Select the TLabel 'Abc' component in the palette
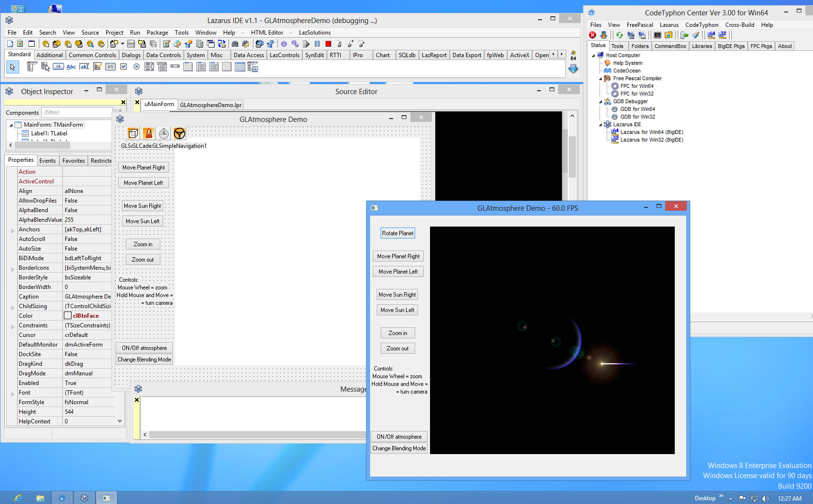The height and width of the screenshot is (504, 813). pos(71,67)
